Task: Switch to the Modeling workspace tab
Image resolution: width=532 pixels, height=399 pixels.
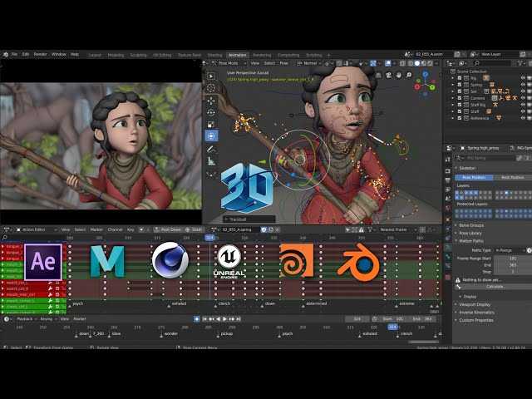Action: 116,55
